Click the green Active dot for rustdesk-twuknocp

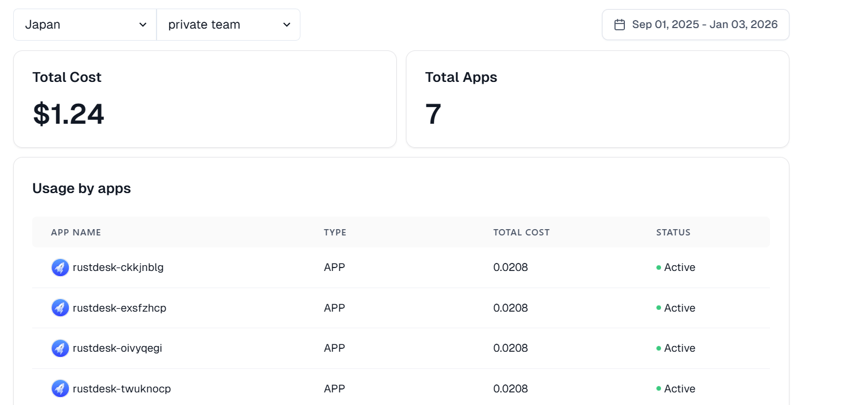659,389
